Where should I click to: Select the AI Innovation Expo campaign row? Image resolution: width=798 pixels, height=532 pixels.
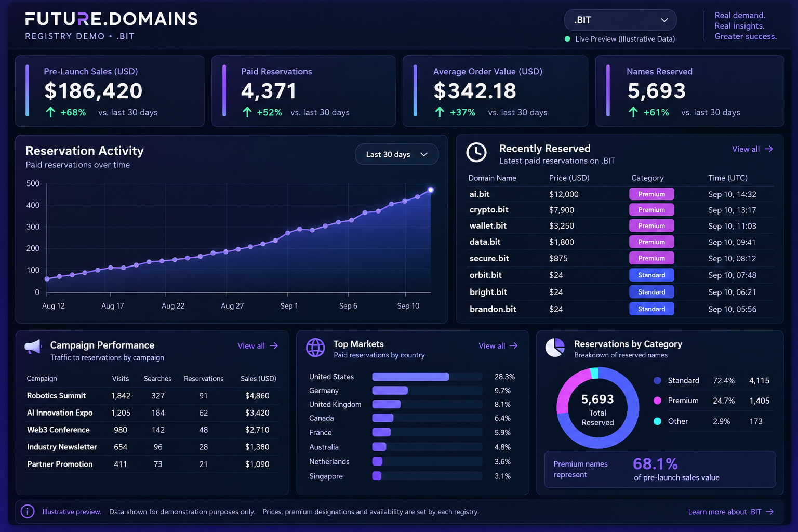152,413
